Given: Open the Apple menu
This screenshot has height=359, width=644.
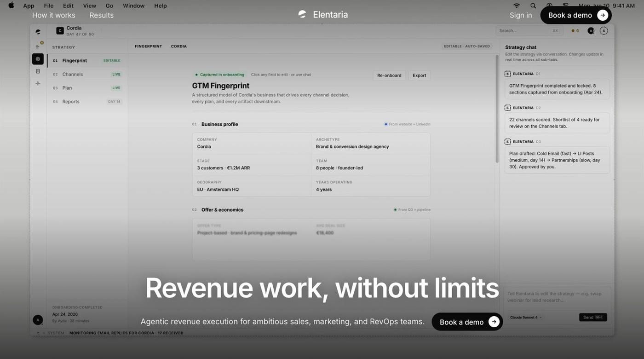Looking at the screenshot, I should [11, 6].
